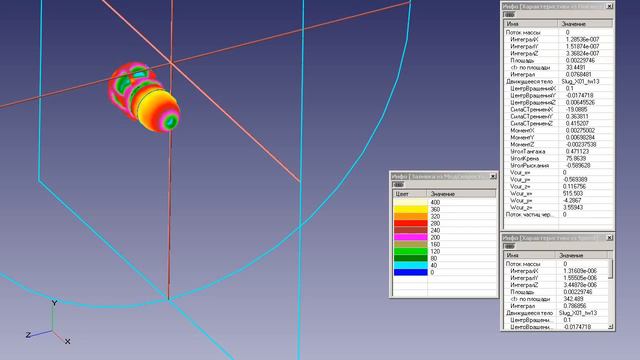Select the 'УголКрена' row value 75.8639

[576, 158]
